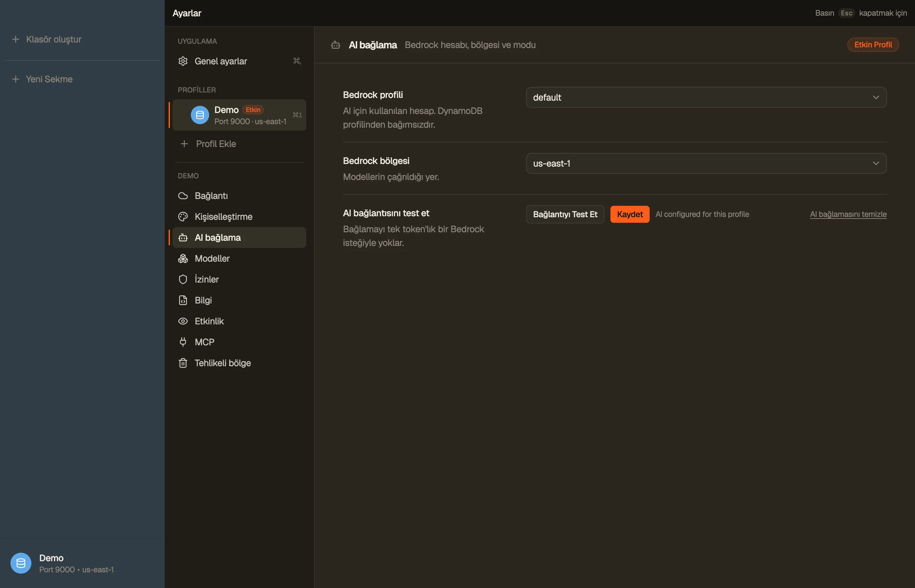Click the robot icon for AI bağlama in sidebar
Image resolution: width=915 pixels, height=588 pixels.
click(x=183, y=237)
